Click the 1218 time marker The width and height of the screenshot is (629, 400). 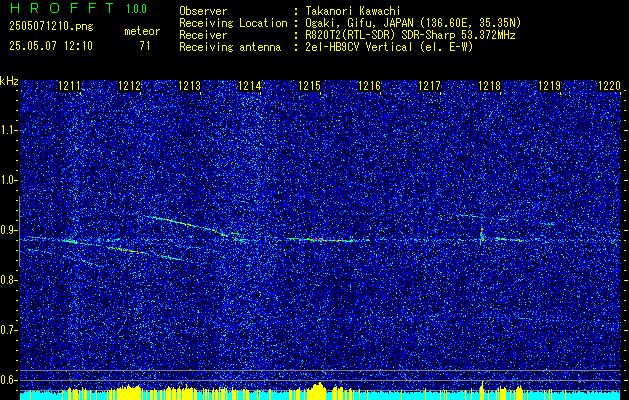pyautogui.click(x=489, y=85)
